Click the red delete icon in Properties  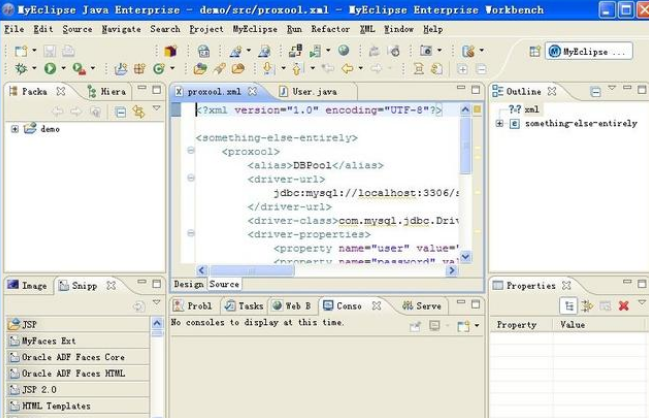[623, 306]
